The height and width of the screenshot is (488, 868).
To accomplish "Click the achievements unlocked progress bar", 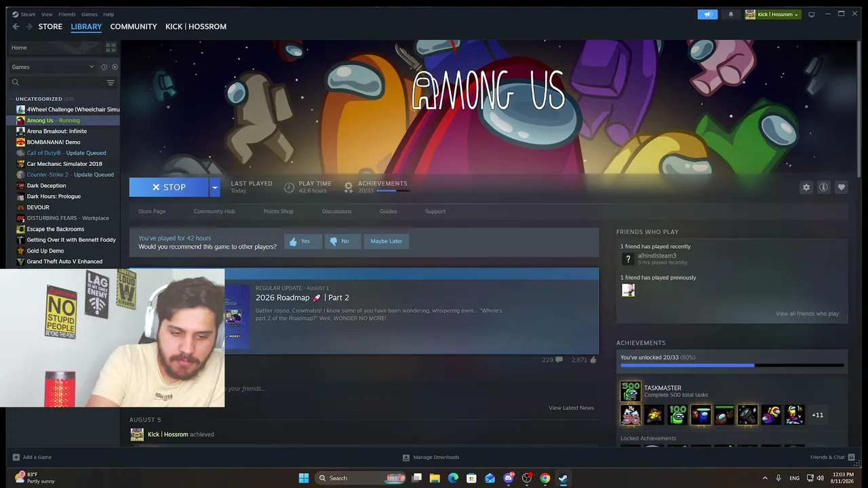I will [732, 365].
